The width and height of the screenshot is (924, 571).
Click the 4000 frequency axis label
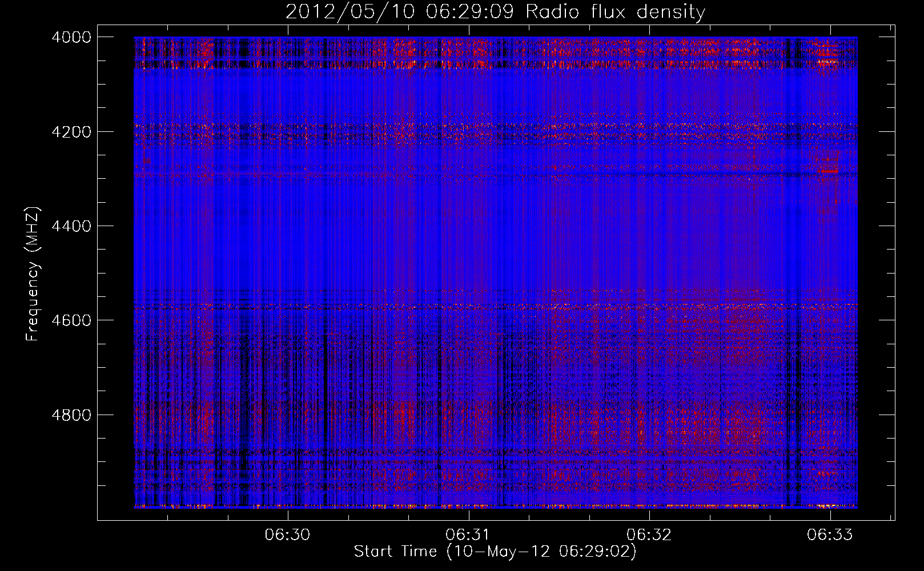pyautogui.click(x=71, y=37)
